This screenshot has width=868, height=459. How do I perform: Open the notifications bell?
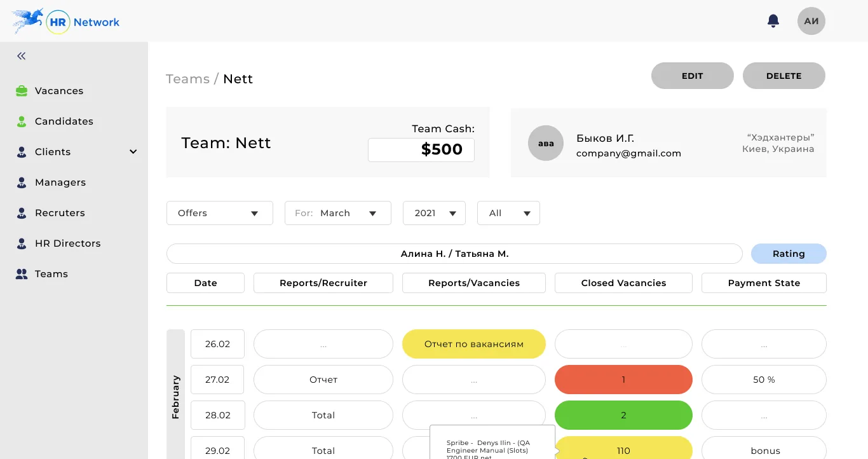click(773, 21)
